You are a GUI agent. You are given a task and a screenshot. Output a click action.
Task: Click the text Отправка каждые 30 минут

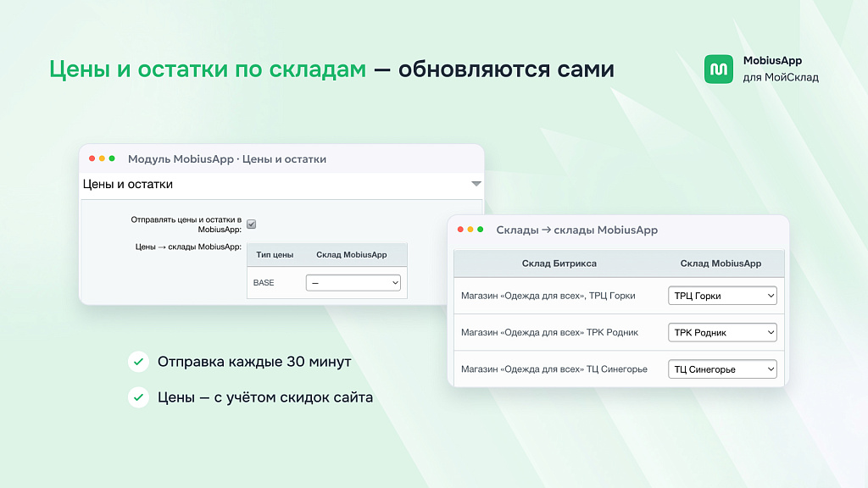tap(254, 362)
